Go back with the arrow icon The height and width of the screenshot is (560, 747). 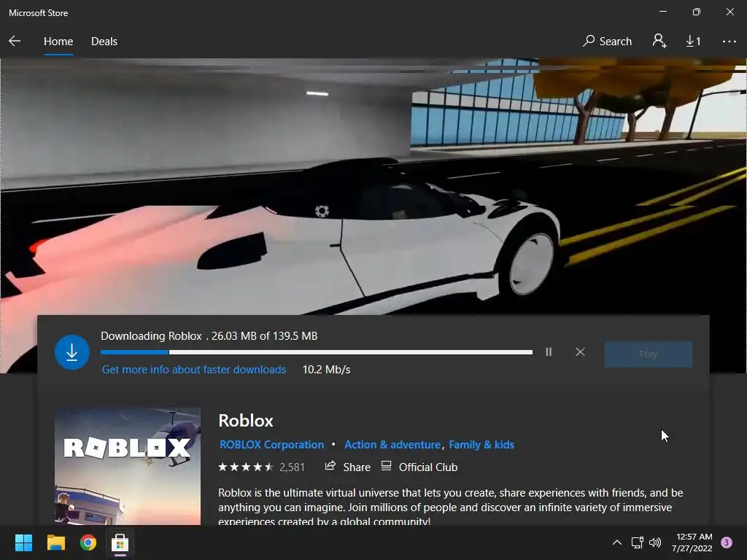point(15,41)
